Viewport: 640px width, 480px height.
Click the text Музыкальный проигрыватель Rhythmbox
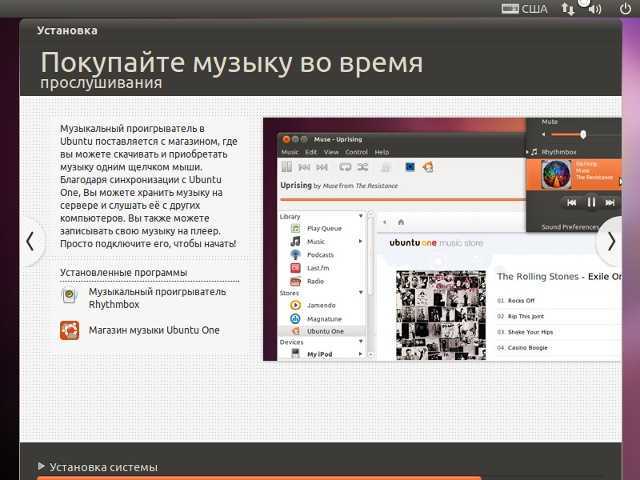157,298
